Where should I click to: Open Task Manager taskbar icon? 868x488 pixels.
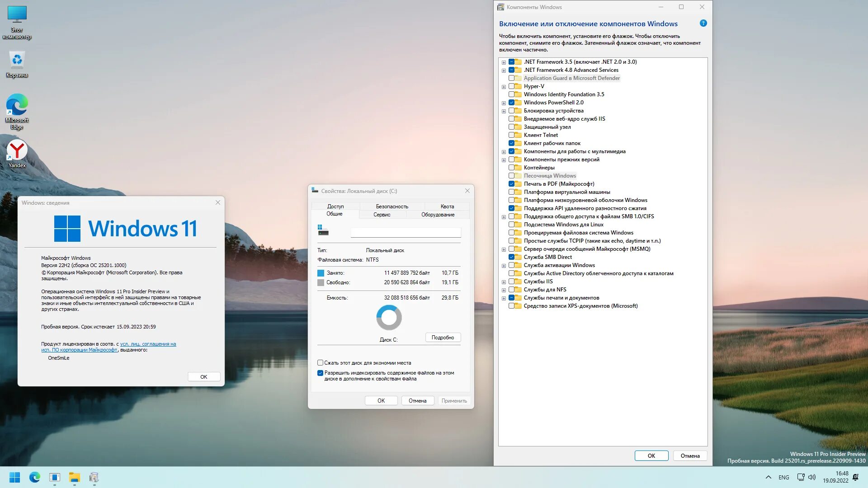point(54,477)
